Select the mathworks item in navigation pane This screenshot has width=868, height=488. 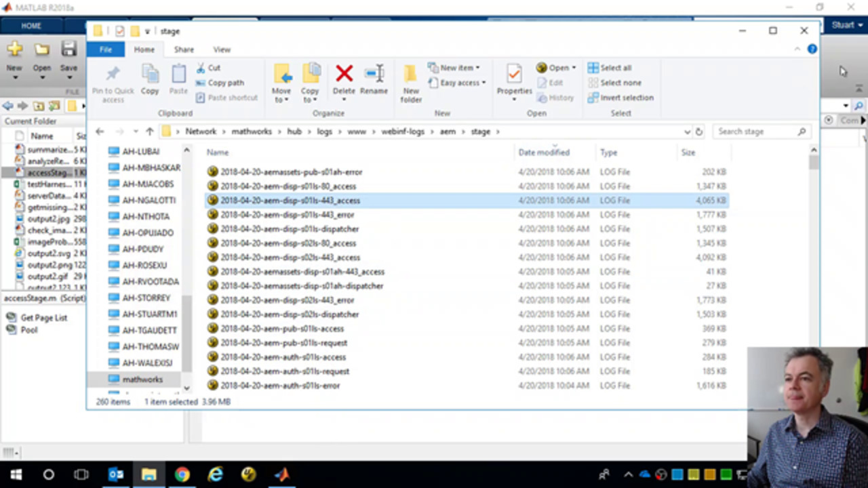pos(142,380)
